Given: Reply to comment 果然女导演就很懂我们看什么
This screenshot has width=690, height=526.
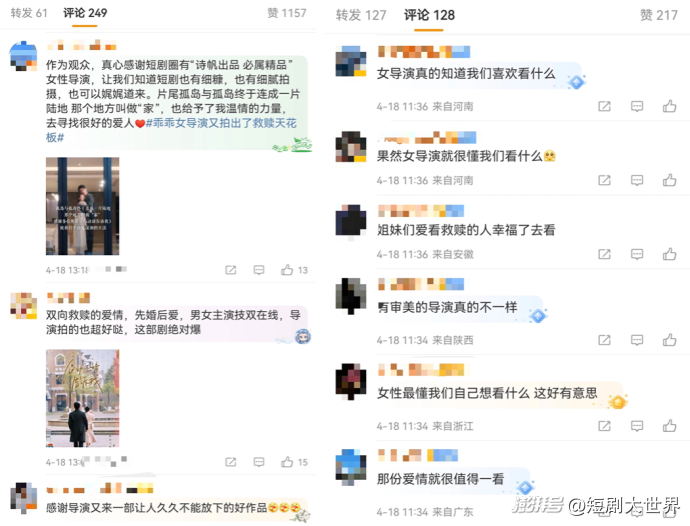Looking at the screenshot, I should click(x=637, y=180).
